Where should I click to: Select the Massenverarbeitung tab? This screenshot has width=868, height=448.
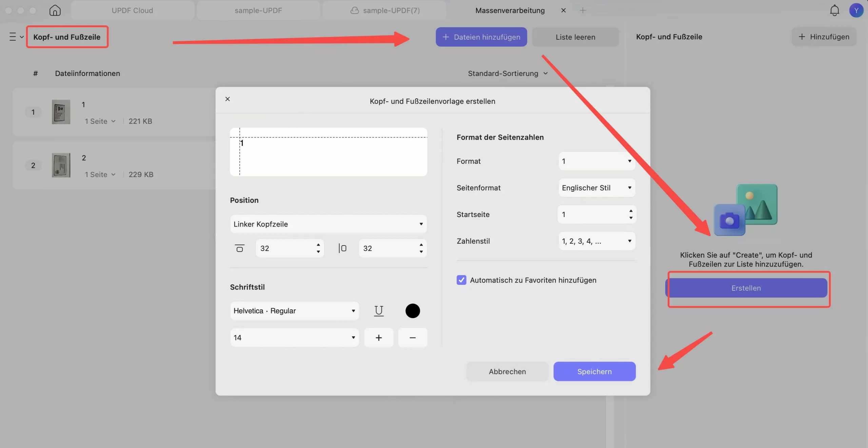point(510,10)
